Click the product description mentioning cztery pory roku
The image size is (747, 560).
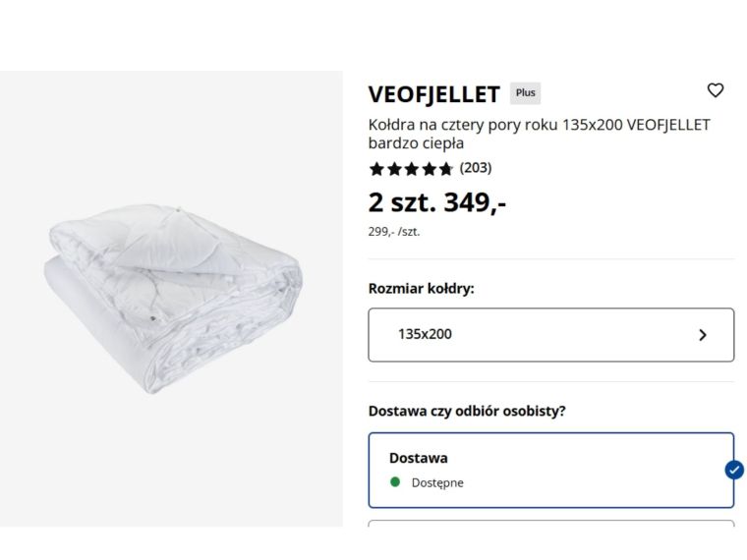pos(539,134)
